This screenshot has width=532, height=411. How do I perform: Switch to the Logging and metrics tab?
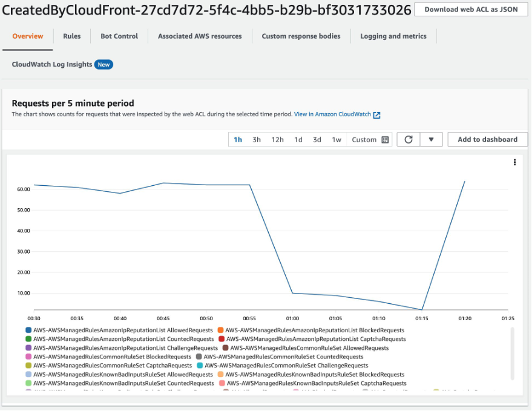[393, 36]
